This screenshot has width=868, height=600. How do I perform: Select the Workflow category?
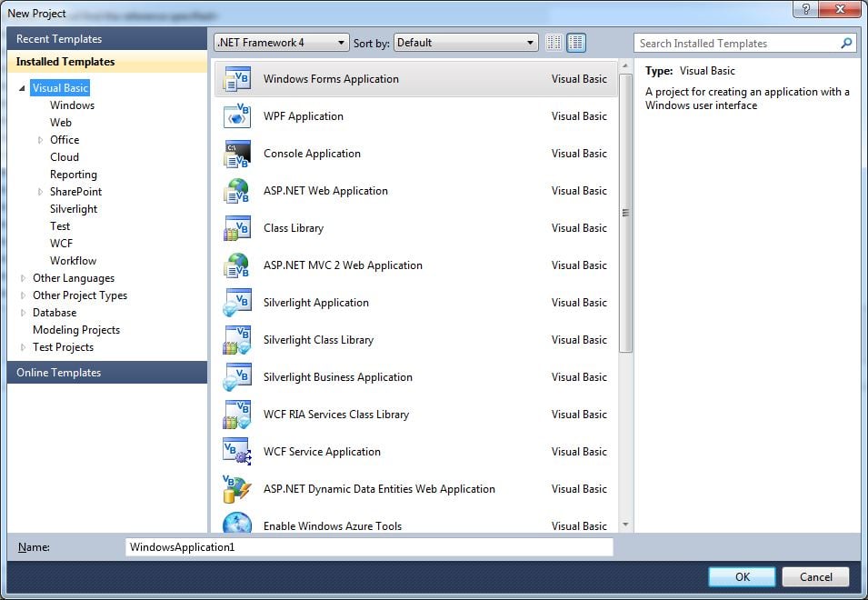(73, 261)
